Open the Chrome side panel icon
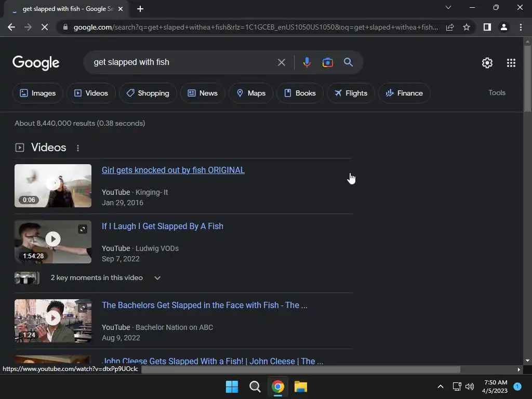The image size is (532, 399). (487, 27)
